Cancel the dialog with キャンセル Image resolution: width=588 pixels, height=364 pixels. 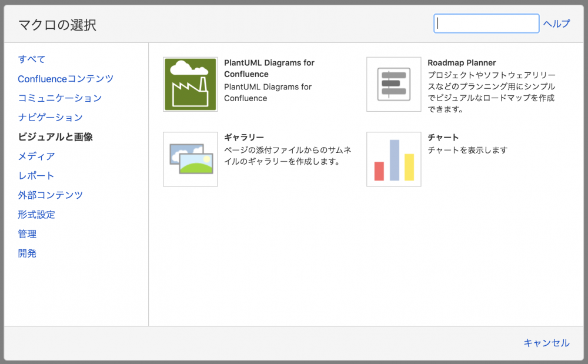[x=547, y=343]
